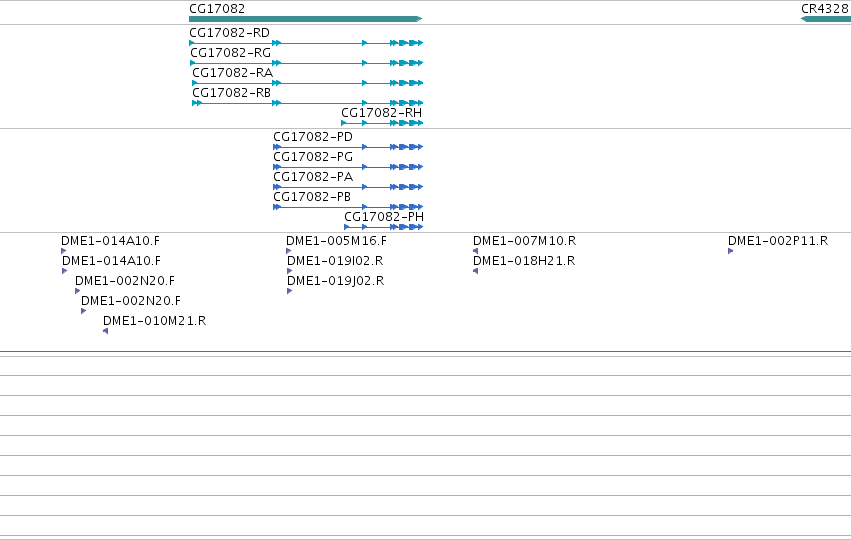The height and width of the screenshot is (540, 851).
Task: Click reverse arrow marker under DME1-018H21.R
Action: tap(475, 271)
